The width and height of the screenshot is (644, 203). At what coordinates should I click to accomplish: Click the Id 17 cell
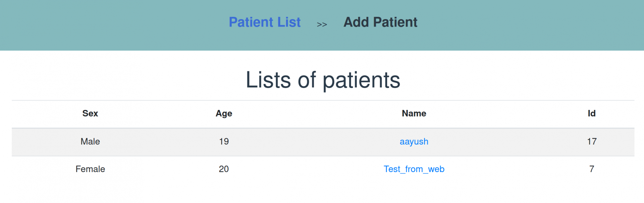(x=592, y=141)
